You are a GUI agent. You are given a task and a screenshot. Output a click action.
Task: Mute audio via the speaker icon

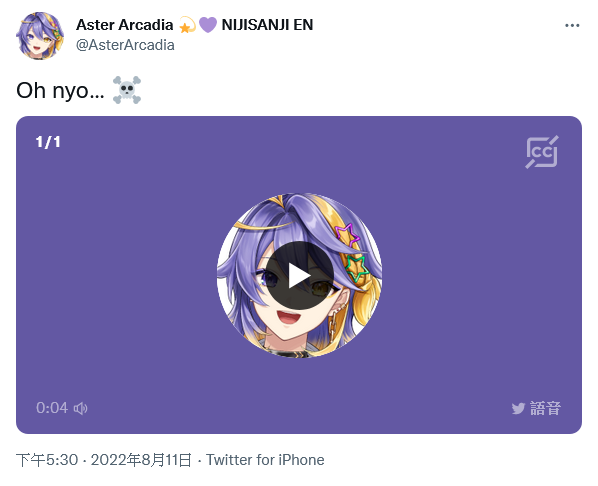pos(80,408)
